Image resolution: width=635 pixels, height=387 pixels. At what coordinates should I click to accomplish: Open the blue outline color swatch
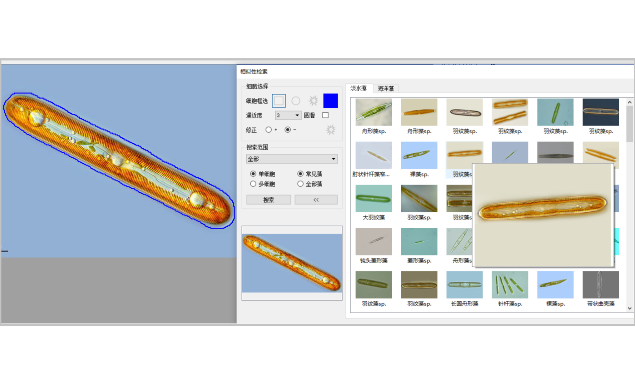coord(330,100)
